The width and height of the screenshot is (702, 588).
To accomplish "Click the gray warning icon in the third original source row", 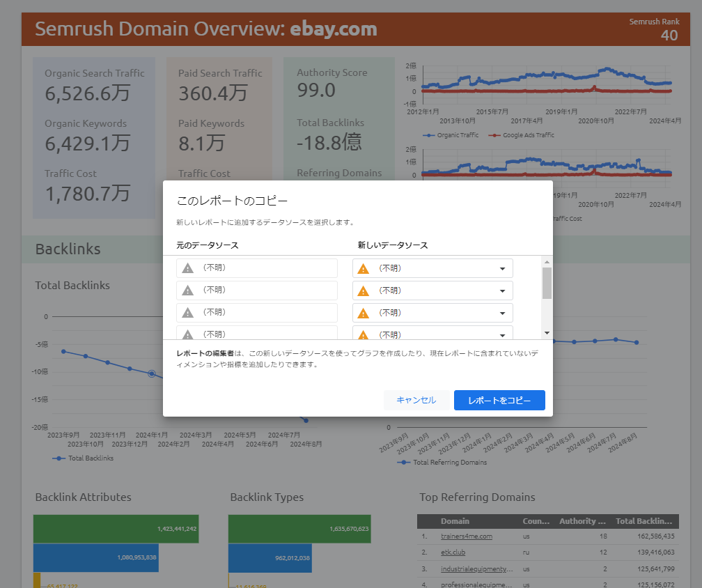I will (187, 313).
